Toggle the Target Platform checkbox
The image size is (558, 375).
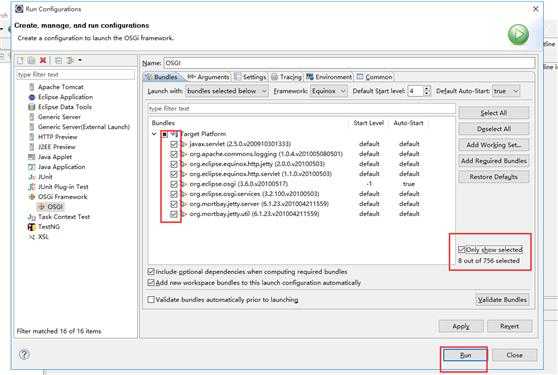tap(164, 134)
